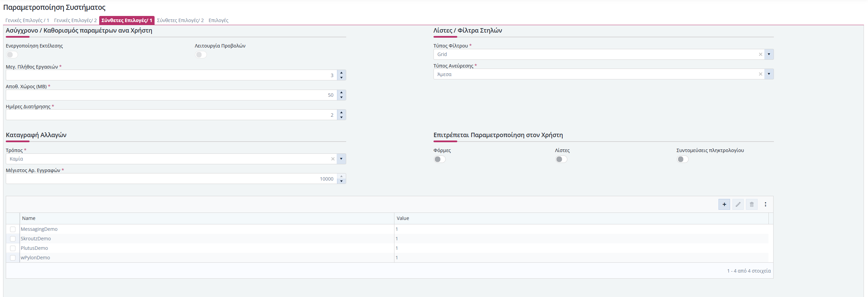The image size is (868, 297).
Task: Switch to Γενικές Επιλογές / 1 tab
Action: point(27,20)
